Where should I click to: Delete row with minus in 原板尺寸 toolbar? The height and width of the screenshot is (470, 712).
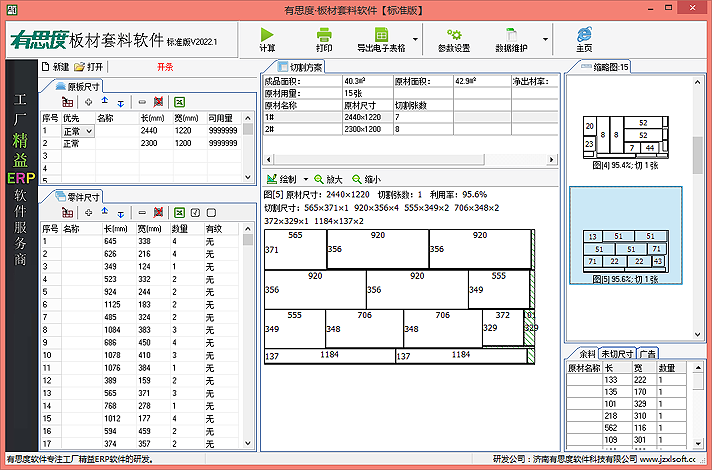point(142,102)
